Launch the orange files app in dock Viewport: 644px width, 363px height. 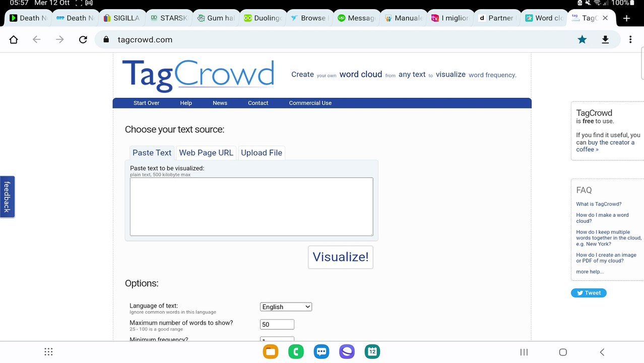[271, 351]
